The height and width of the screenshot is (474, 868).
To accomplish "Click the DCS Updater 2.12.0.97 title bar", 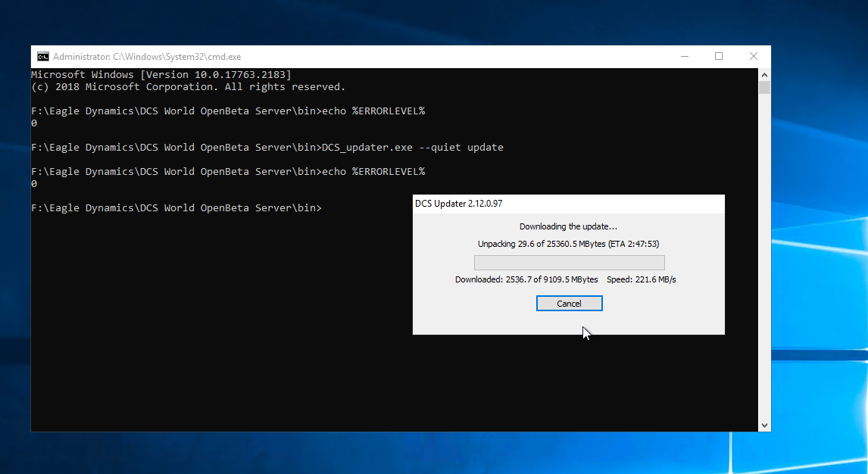I will pos(569,204).
